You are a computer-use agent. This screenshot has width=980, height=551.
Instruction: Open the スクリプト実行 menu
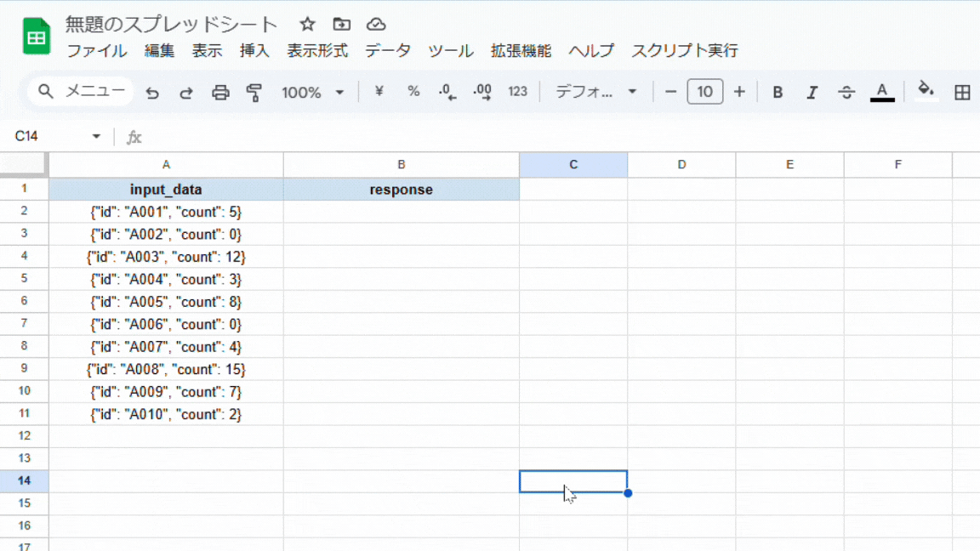tap(687, 51)
